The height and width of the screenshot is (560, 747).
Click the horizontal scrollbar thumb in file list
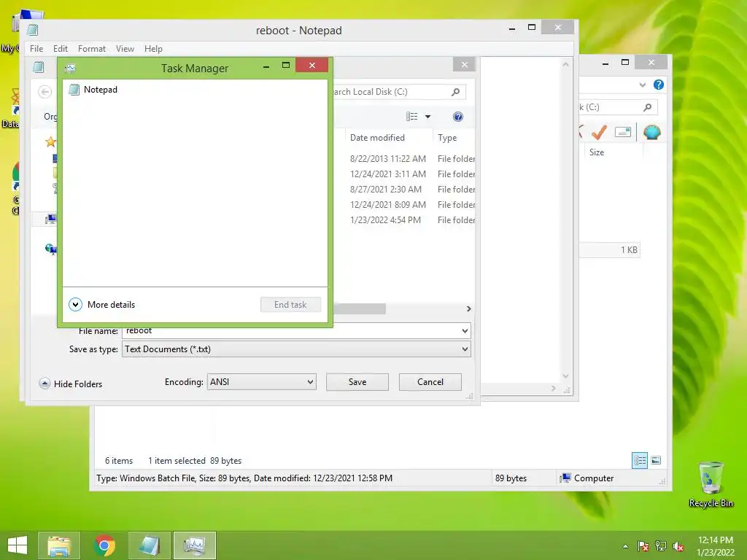(x=360, y=308)
